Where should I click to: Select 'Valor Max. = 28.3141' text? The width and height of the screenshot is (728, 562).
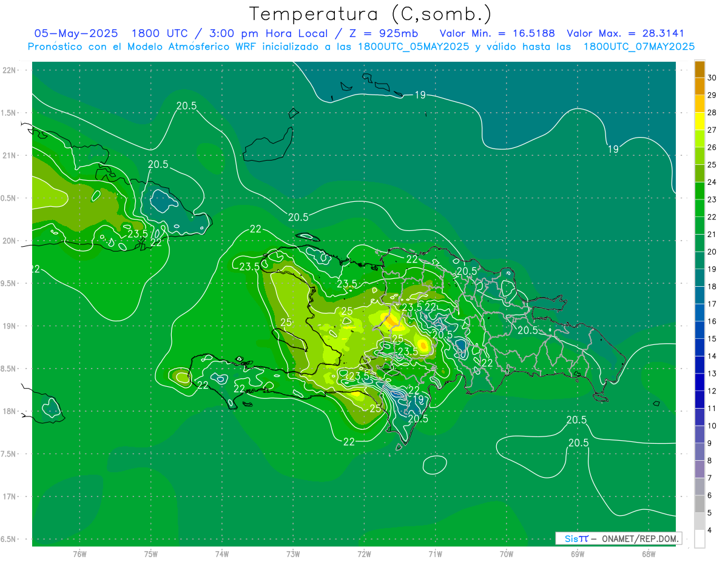pyautogui.click(x=625, y=33)
